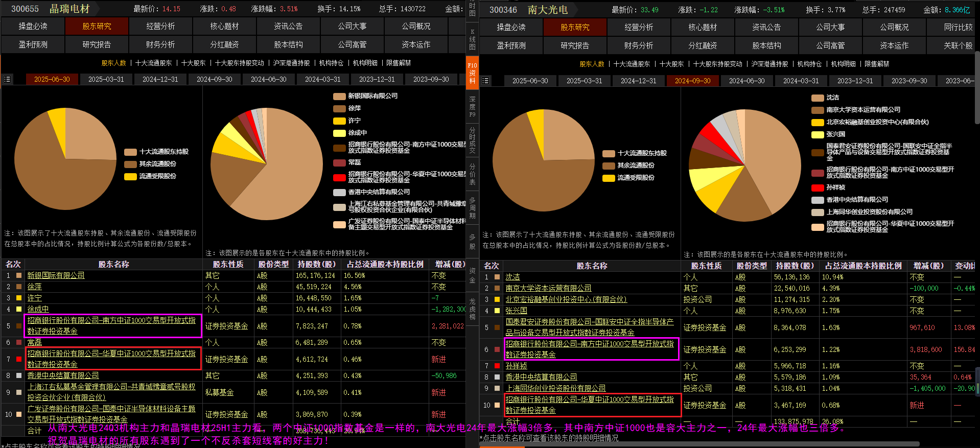
Task: Choose right 2023-12-31 date tab
Action: point(855,81)
